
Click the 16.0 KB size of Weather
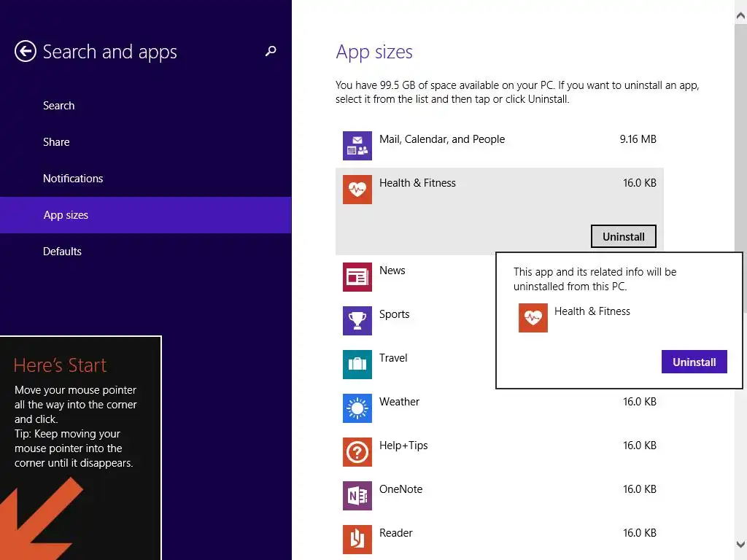(x=640, y=402)
